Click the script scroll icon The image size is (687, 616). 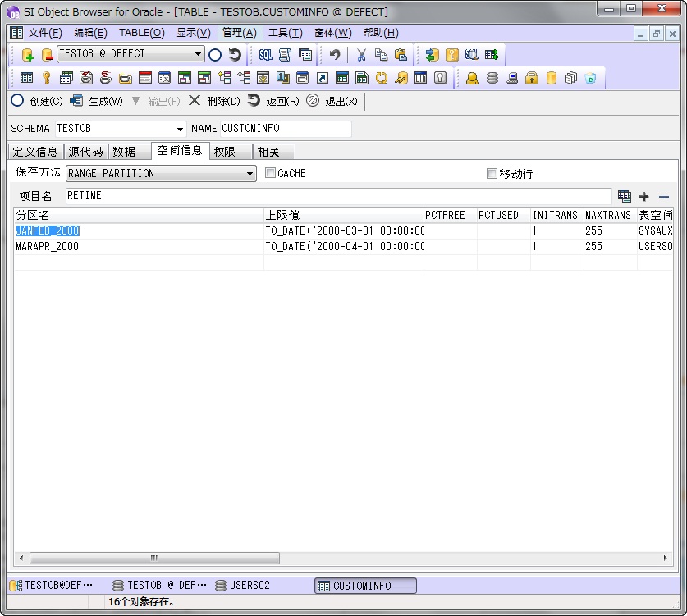(x=286, y=55)
